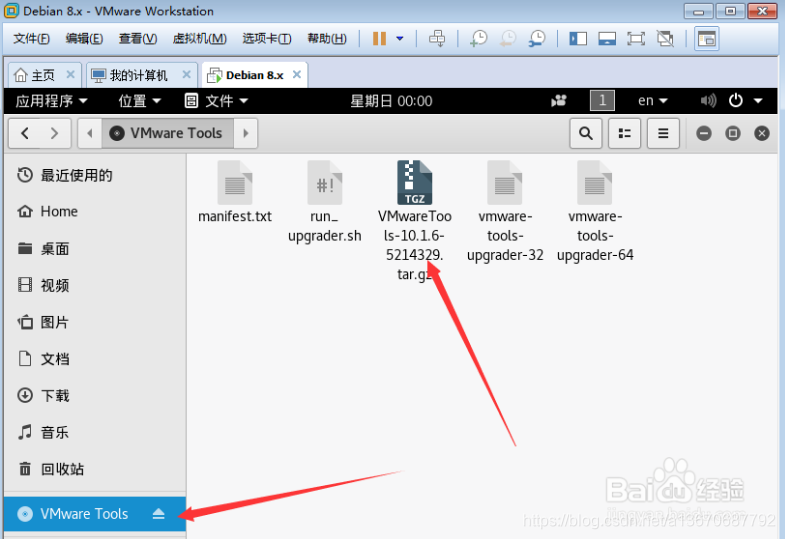Switch to list view mode
Screen dimensions: 785x539
tap(624, 134)
